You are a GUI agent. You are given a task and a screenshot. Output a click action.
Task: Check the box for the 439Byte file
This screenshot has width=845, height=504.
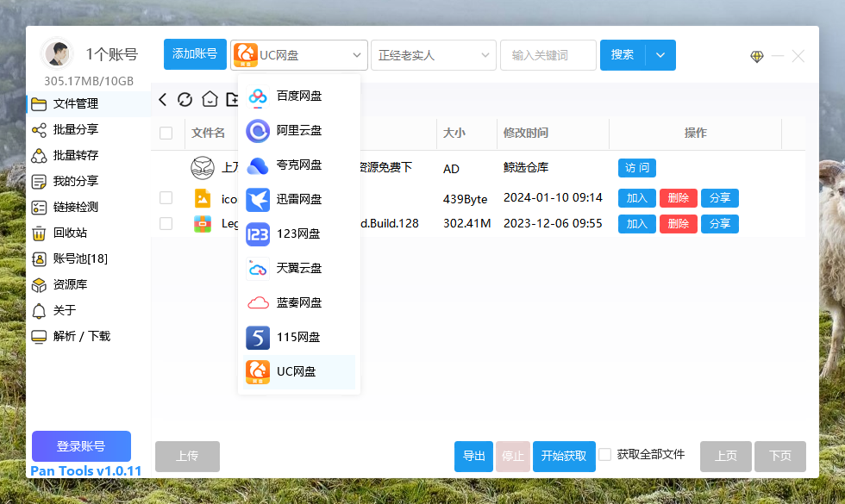point(166,198)
